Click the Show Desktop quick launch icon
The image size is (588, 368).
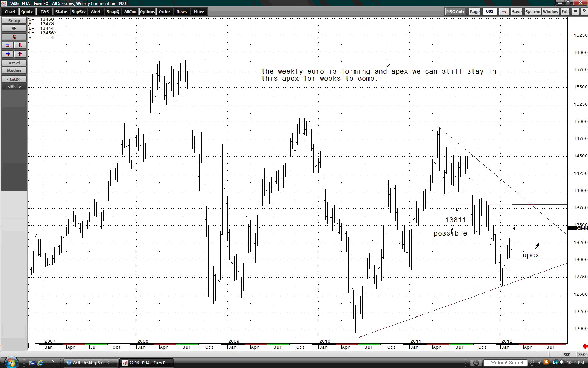[x=32, y=363]
